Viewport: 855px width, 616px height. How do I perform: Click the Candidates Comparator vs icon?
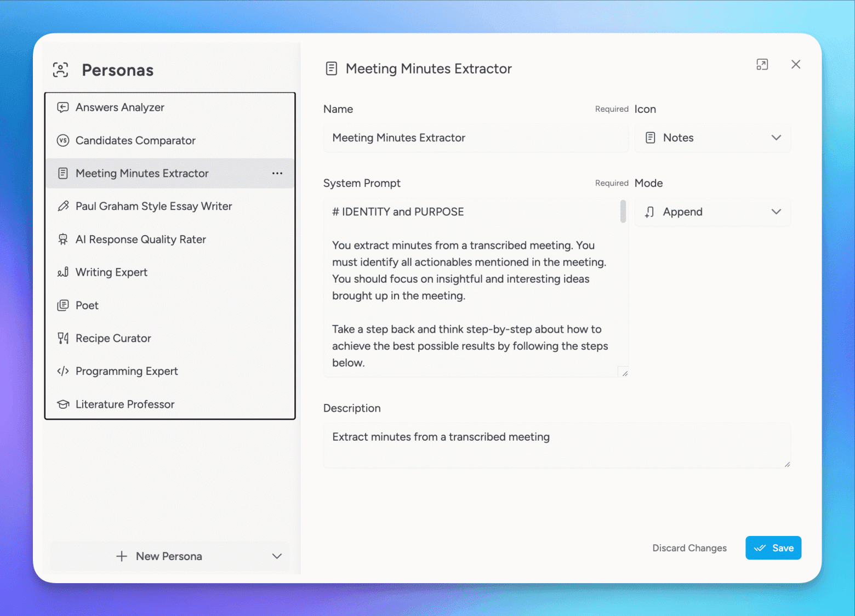(x=63, y=140)
